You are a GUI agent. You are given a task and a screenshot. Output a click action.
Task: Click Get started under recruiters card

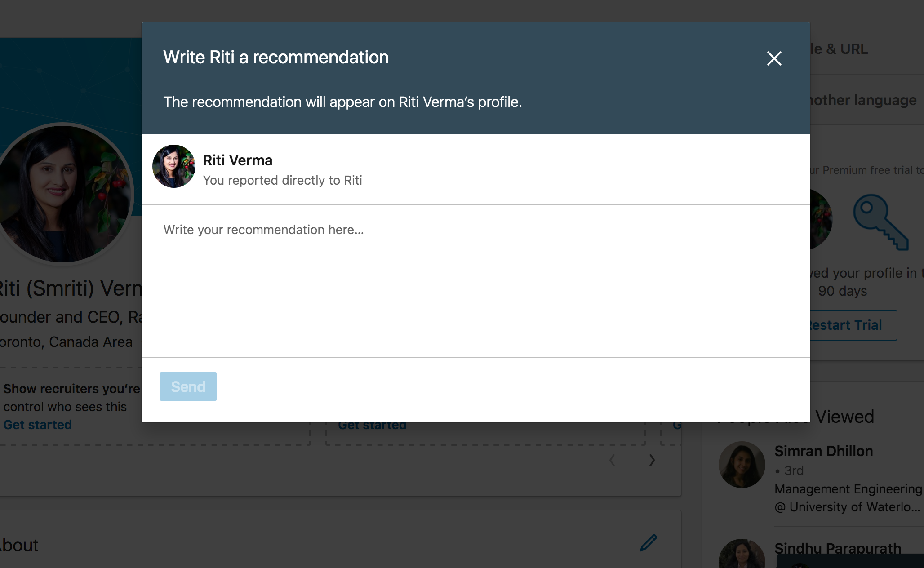[38, 425]
